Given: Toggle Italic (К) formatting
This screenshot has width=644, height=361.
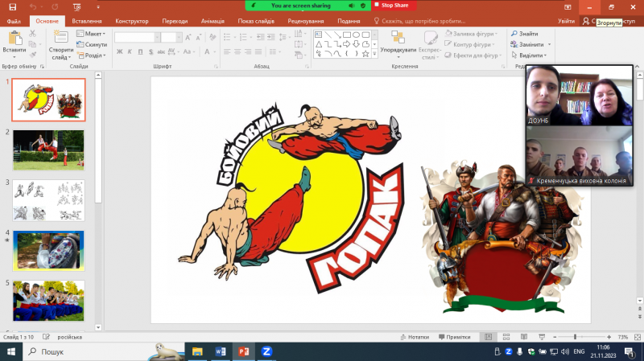Looking at the screenshot, I should tap(130, 51).
